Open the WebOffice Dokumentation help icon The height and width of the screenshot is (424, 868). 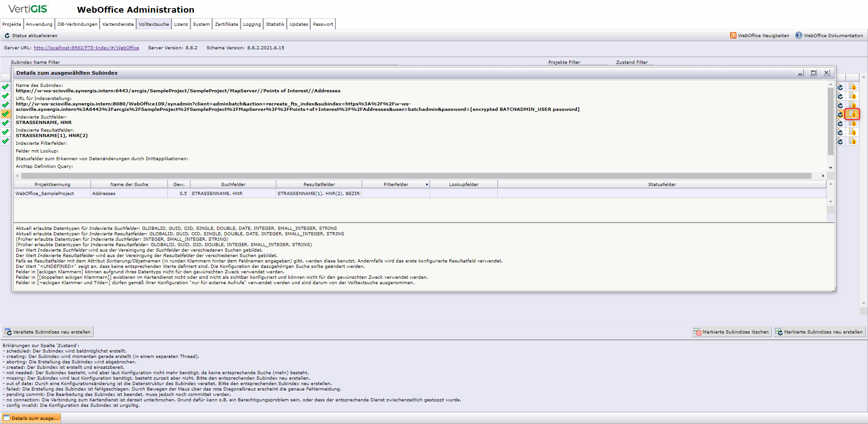799,35
